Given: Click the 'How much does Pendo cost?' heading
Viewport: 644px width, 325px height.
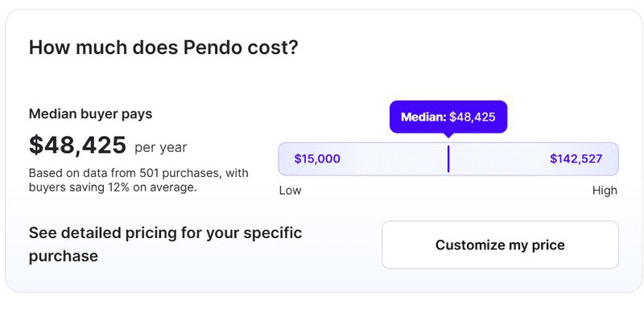Looking at the screenshot, I should pos(163,47).
